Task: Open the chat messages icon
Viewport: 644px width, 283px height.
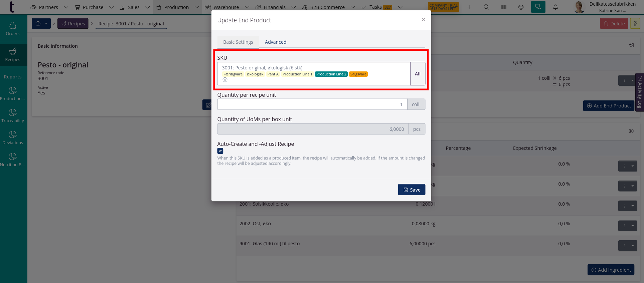Action: tap(538, 7)
